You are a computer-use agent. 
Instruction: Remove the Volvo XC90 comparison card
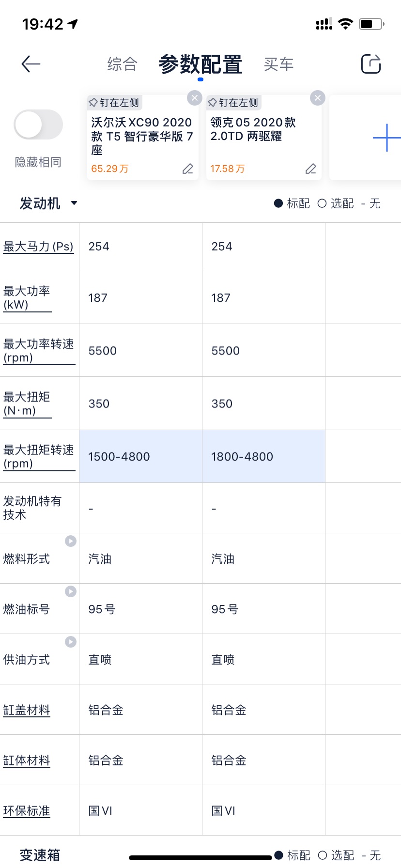(x=195, y=98)
